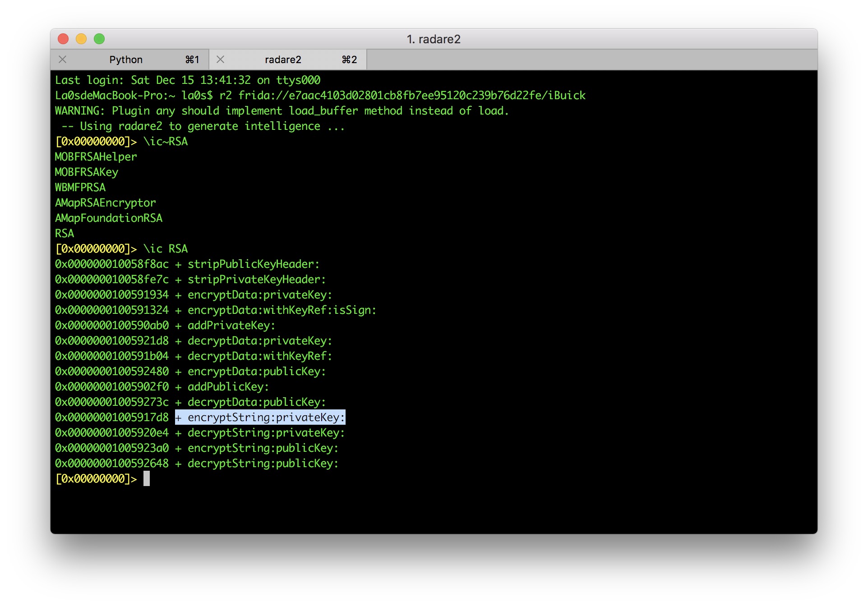
Task: Close the Python tab with X icon
Action: (x=63, y=60)
